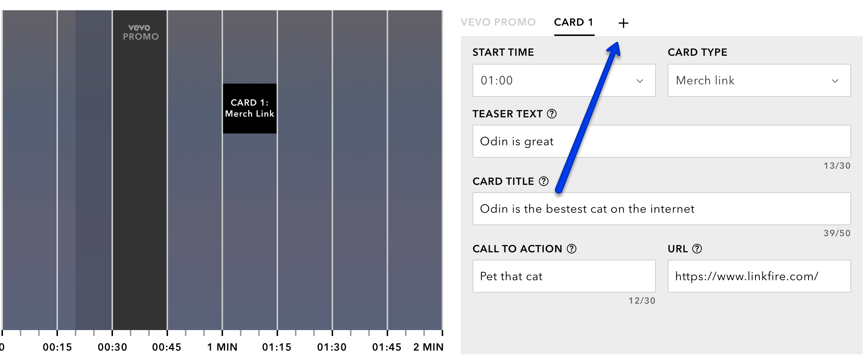Image resolution: width=868 pixels, height=355 pixels.
Task: Select the Card 1 Merch Link block
Action: [250, 109]
